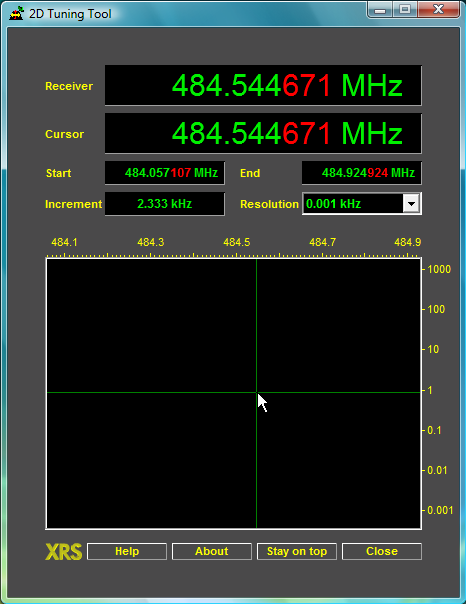Click the Resolution 0.001 kHz value
Viewport: 466px width, 604px height.
click(334, 203)
